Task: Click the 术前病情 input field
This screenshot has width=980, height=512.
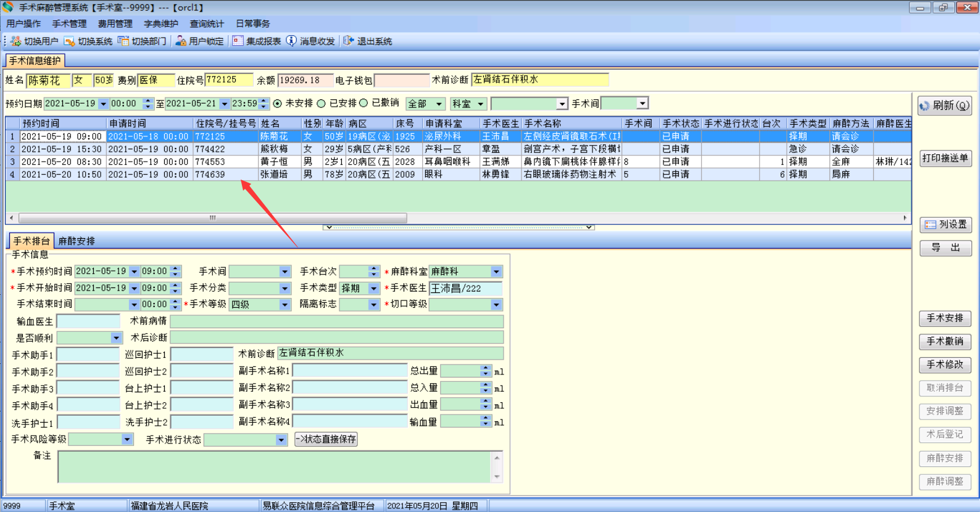Action: (x=337, y=321)
